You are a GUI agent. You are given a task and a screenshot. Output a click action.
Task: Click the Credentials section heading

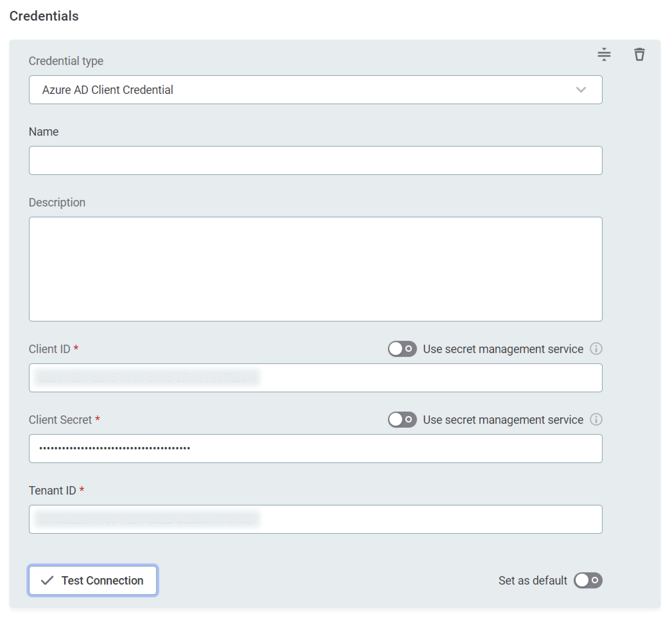point(44,16)
